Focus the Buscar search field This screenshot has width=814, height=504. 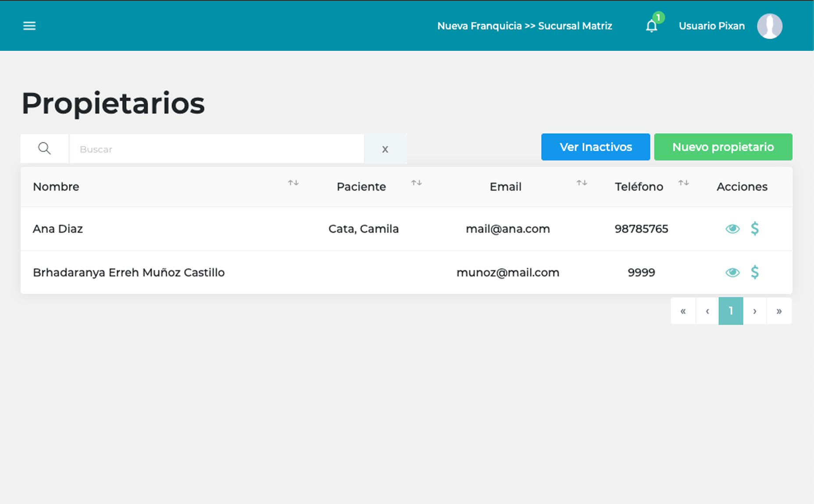(217, 149)
